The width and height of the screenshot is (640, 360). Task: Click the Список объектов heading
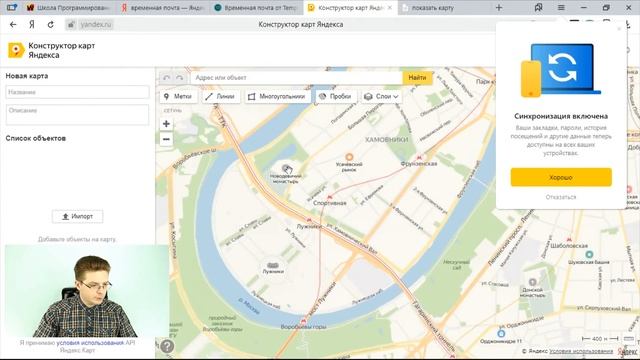(36, 138)
